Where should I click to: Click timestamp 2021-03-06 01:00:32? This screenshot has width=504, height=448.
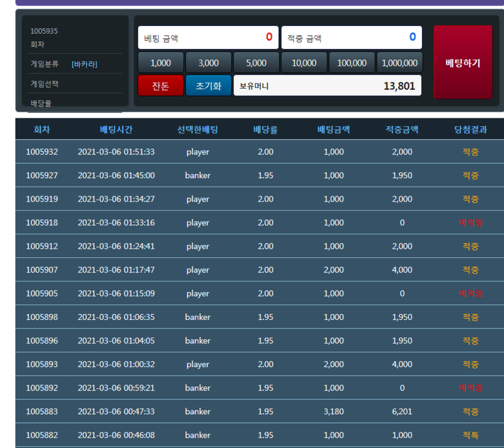[x=116, y=365]
